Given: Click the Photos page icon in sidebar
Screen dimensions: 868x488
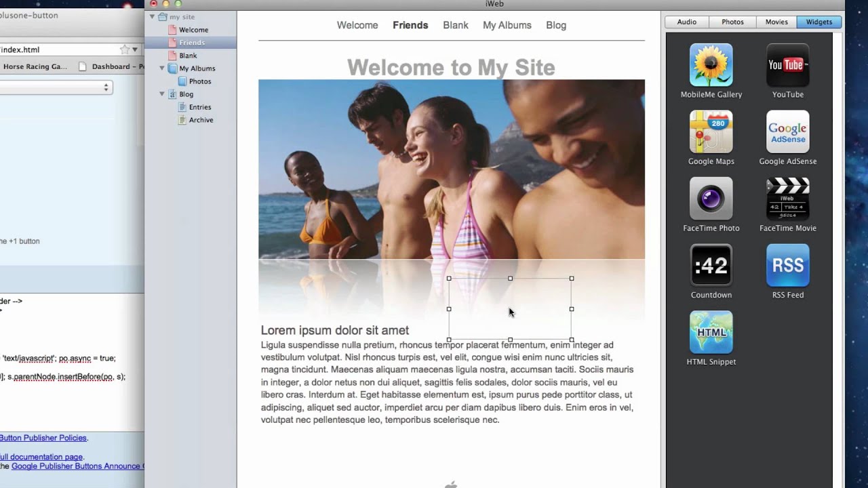Looking at the screenshot, I should click(182, 81).
